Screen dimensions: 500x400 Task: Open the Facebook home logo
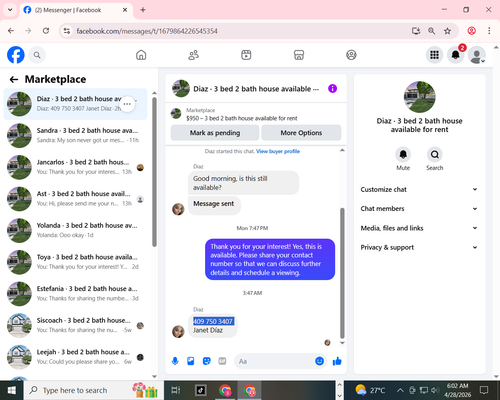click(16, 55)
